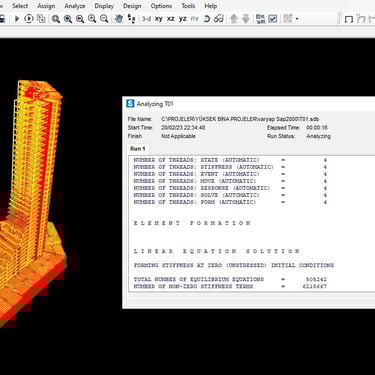Image resolution: width=375 pixels, height=375 pixels.
Task: Click the previous zoom magnifier icon
Action: coord(80,19)
